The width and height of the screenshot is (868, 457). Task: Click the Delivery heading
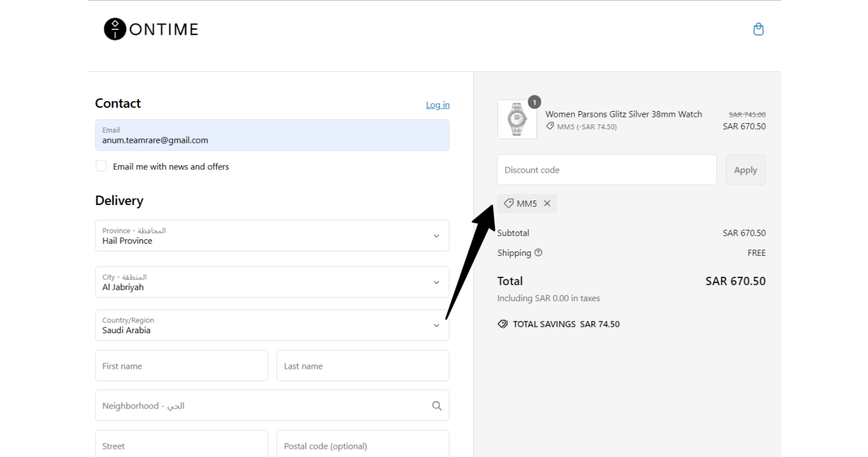click(x=119, y=201)
